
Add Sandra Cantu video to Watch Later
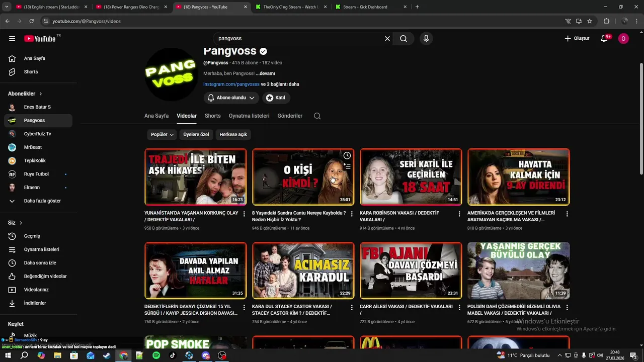pyautogui.click(x=347, y=156)
